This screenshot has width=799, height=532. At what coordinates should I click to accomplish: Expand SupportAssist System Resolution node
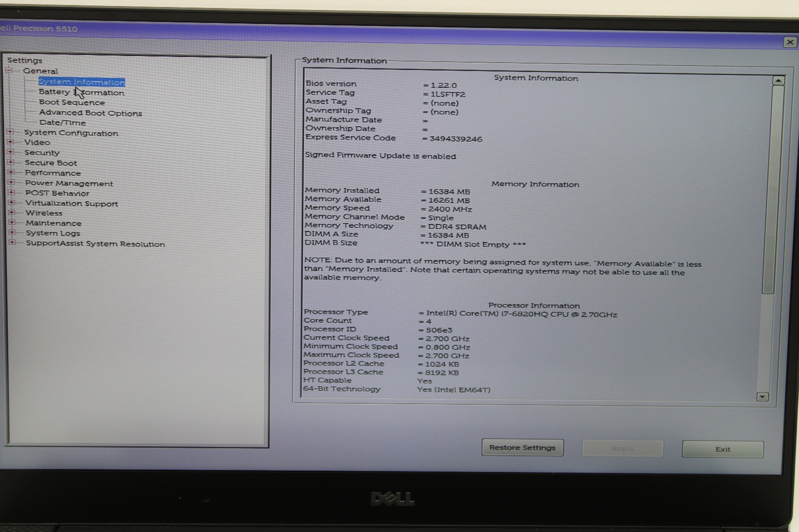[x=12, y=243]
